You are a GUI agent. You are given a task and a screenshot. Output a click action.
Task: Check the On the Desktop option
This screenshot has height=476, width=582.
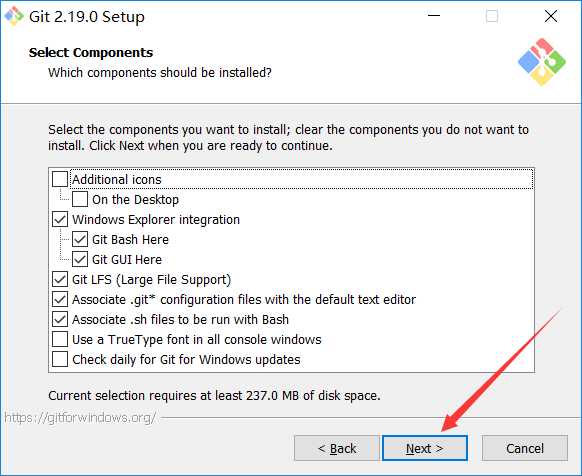coord(80,199)
